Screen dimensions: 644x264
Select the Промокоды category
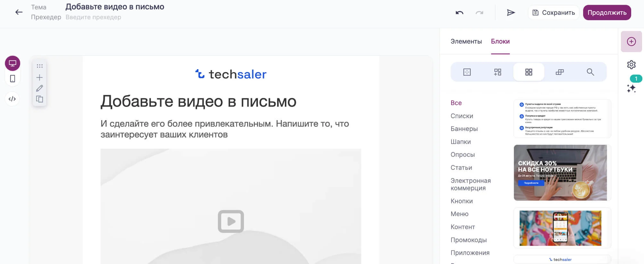(x=468, y=240)
